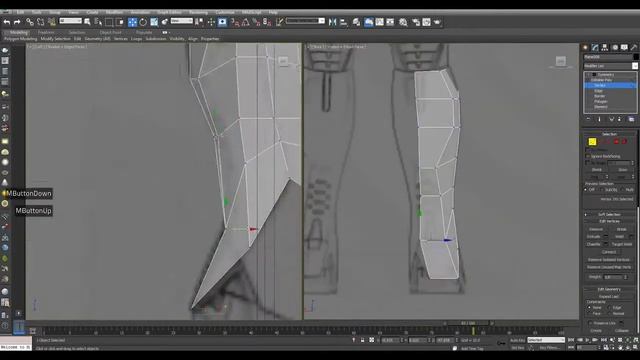Open the Polygon Modeling ribbon panel
Image resolution: width=640 pixels, height=360 pixels.
20,39
